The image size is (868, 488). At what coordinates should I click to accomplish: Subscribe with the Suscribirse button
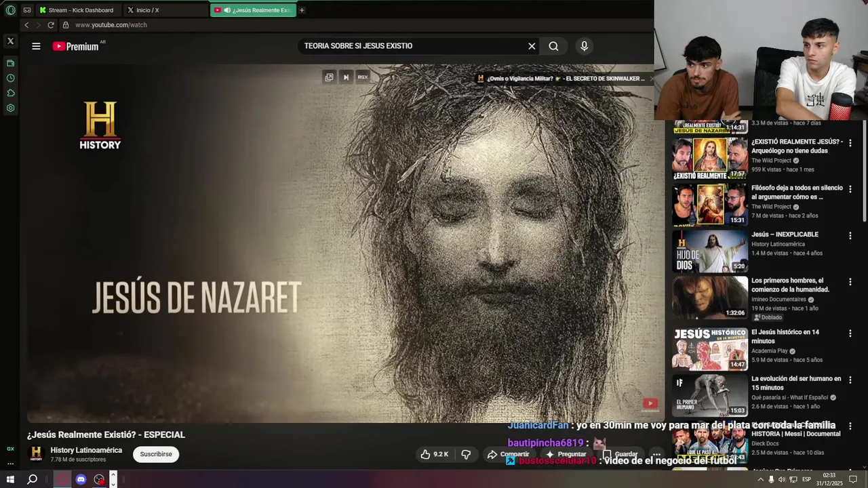(156, 454)
